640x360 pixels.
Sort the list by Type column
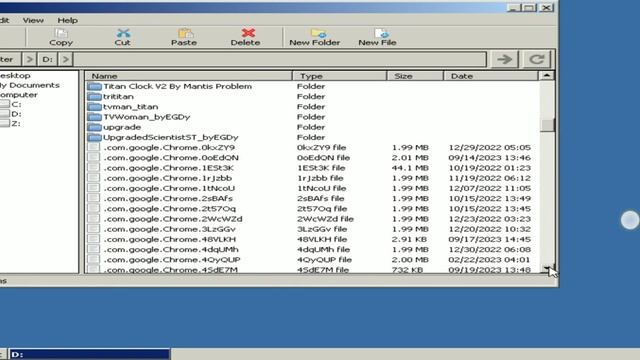tap(340, 76)
